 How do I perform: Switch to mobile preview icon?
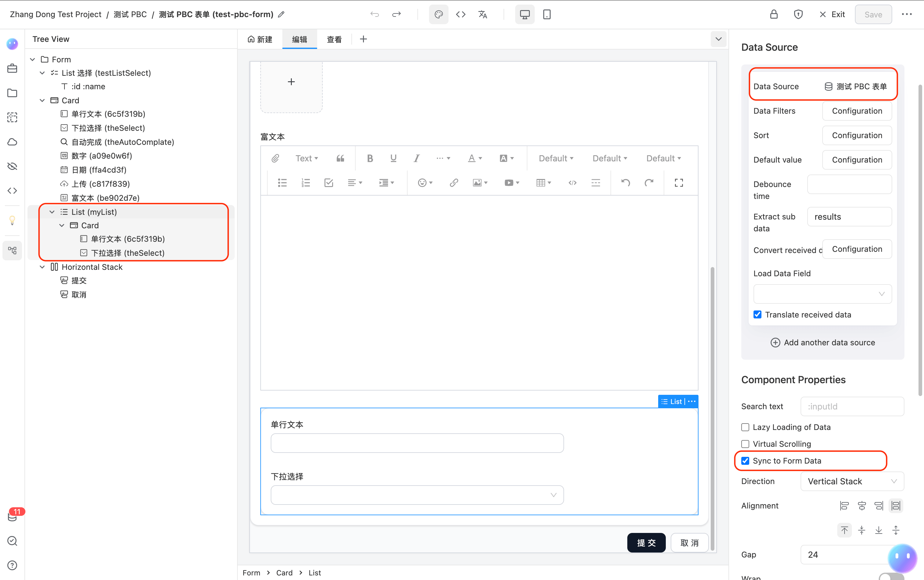coord(547,15)
